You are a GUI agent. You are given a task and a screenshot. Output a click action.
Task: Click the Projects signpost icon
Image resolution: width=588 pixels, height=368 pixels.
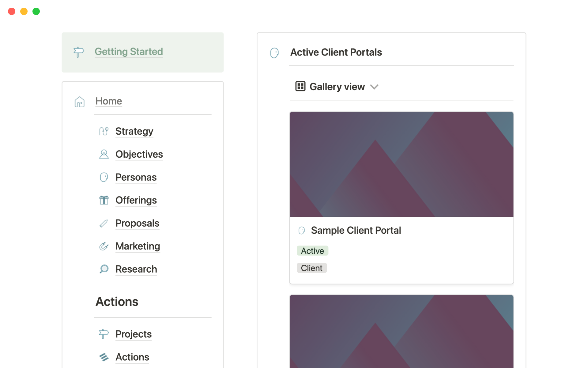coord(104,334)
